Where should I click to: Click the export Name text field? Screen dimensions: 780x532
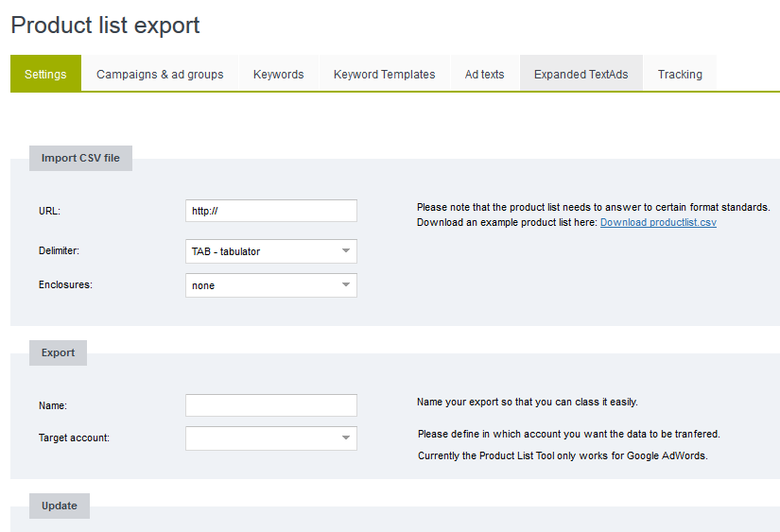pos(270,405)
